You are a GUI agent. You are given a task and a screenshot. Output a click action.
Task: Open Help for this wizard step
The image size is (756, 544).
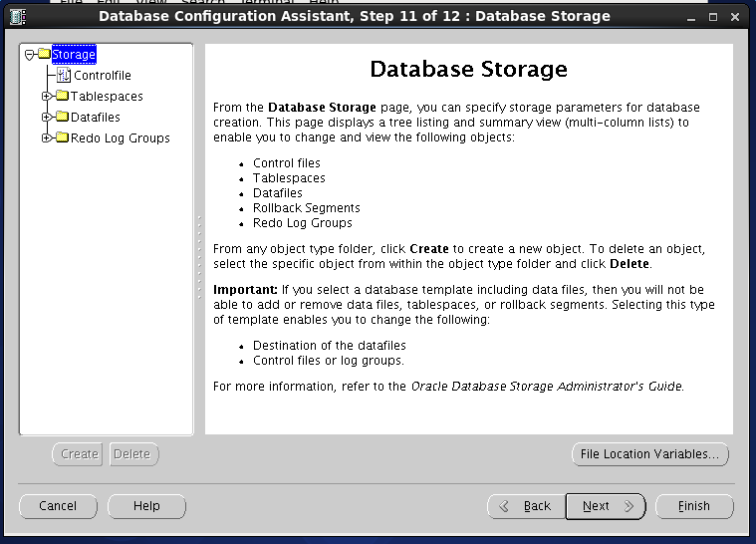[x=146, y=506]
